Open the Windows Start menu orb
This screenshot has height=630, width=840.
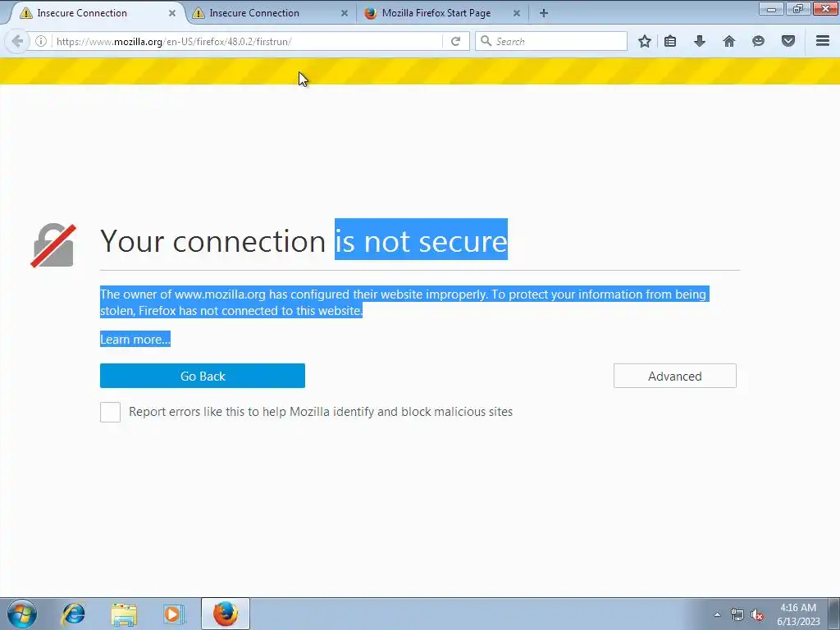click(22, 614)
